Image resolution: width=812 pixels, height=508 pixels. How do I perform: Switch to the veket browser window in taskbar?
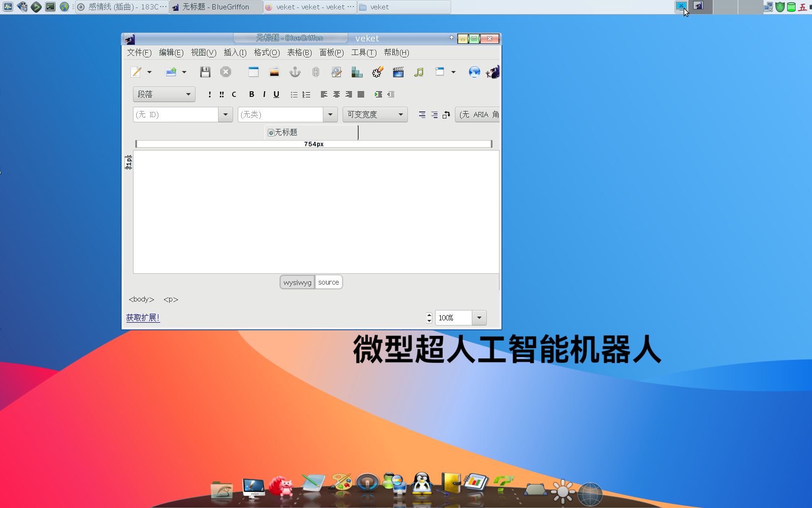(x=310, y=7)
